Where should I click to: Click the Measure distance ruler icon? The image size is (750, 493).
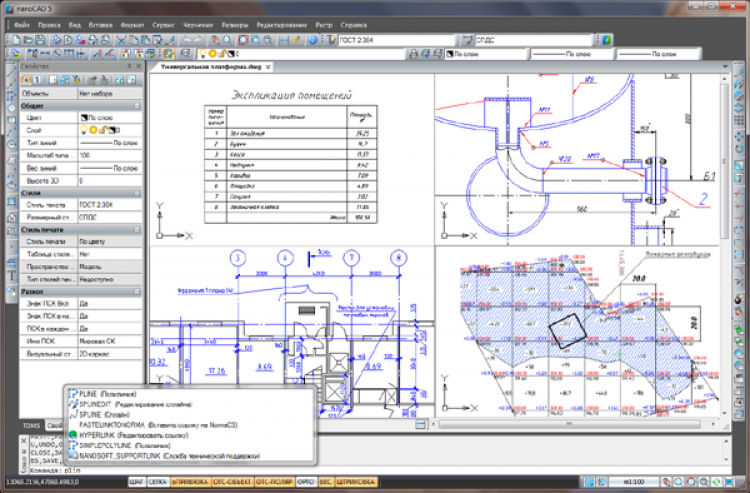point(284,40)
